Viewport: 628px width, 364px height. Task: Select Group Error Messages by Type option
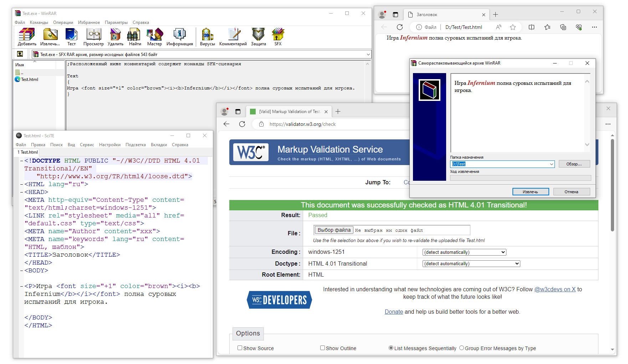[461, 348]
